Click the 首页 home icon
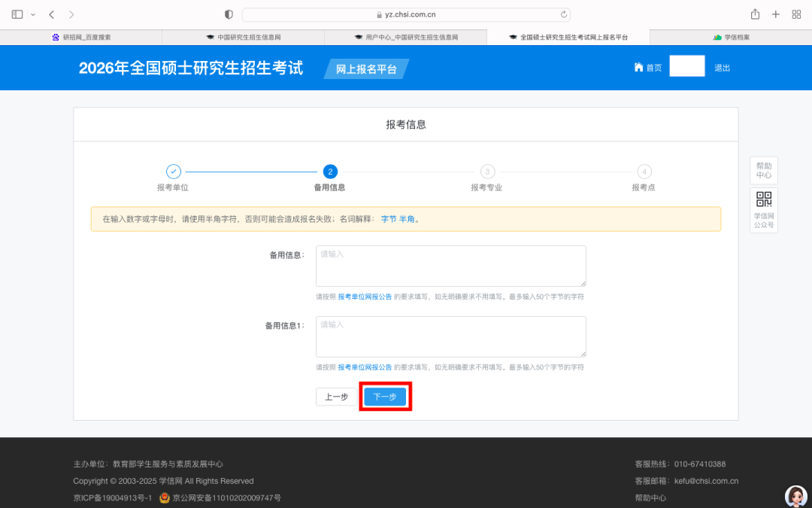812x508 pixels. 638,67
